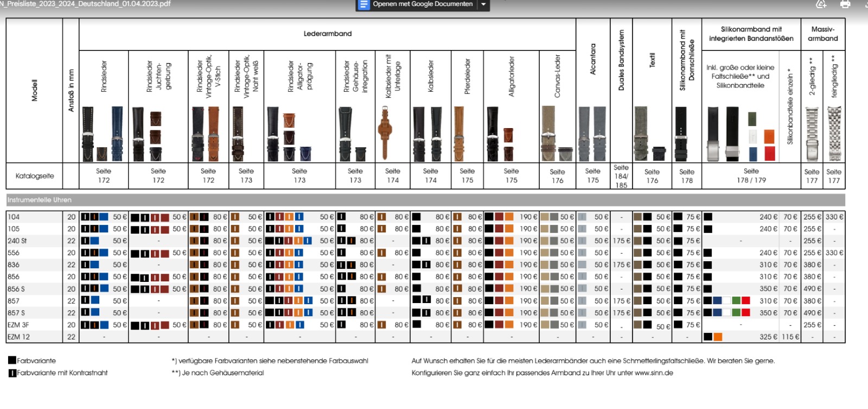868x409 pixels.
Task: Click the www.sinn.de website address
Action: coord(654,373)
